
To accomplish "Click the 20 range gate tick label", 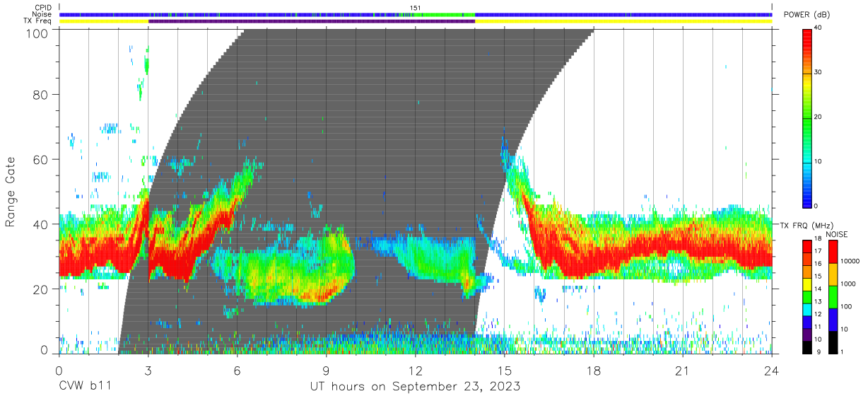I will [42, 289].
